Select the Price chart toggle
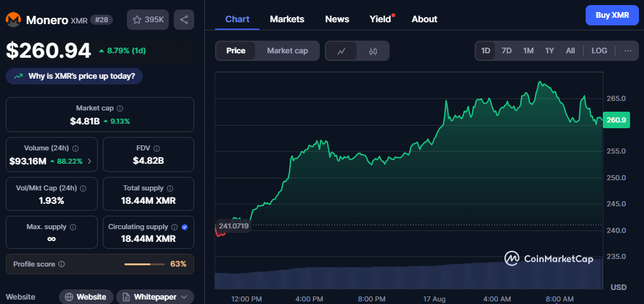 coord(236,51)
